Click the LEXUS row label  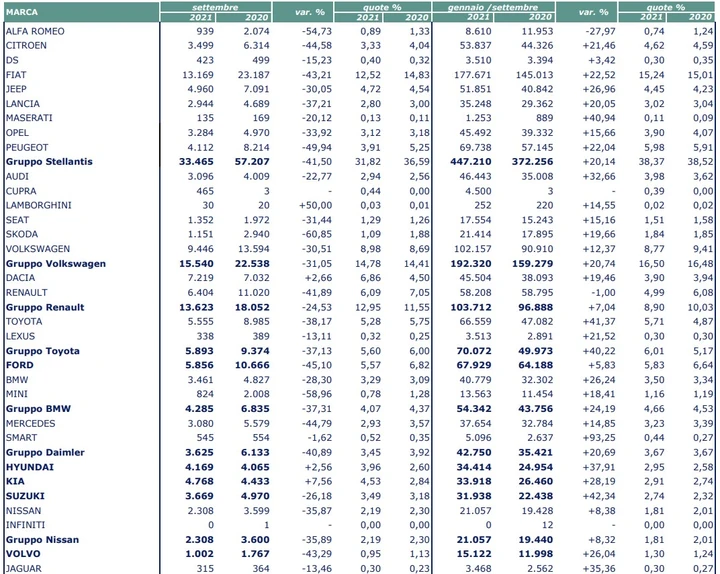click(20, 336)
